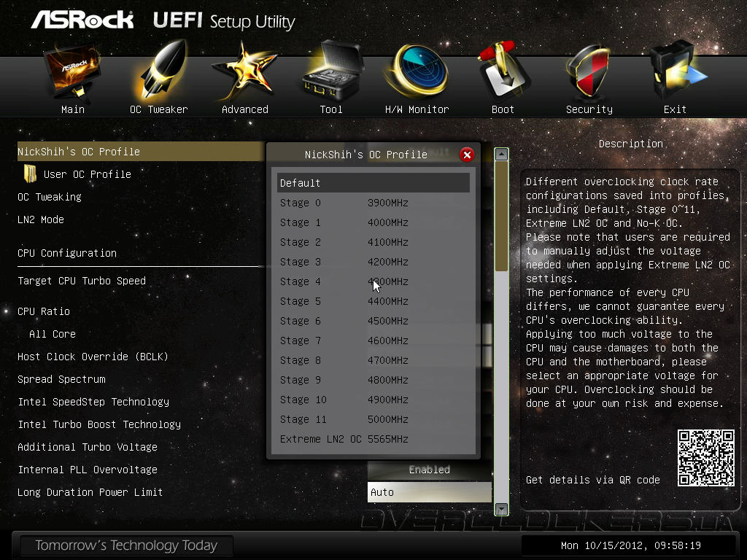Viewport: 747px width, 560px height.
Task: Select Stage 11 5000MHz profile
Action: (x=373, y=419)
